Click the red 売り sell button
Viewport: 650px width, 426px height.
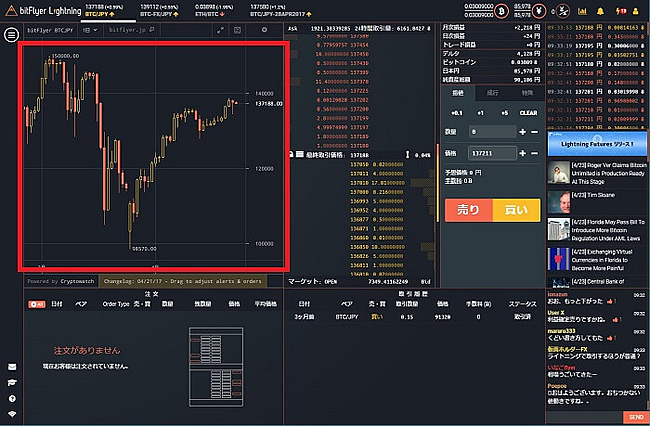pos(469,210)
